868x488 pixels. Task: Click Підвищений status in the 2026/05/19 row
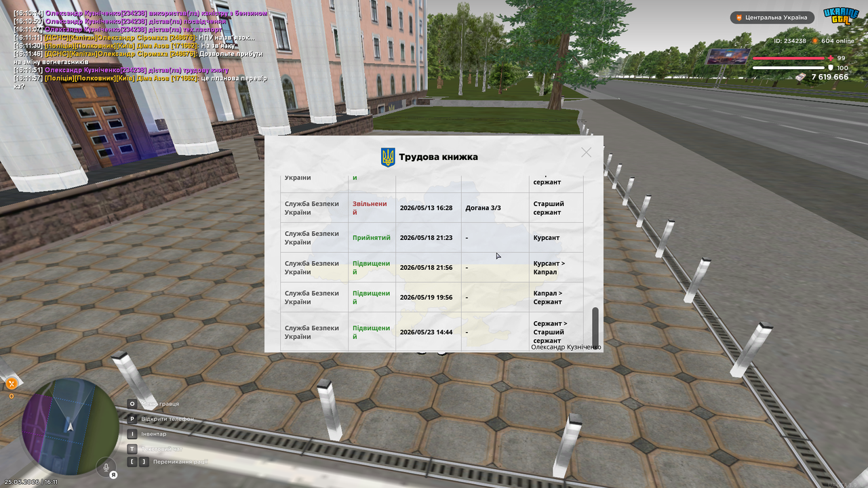372,298
